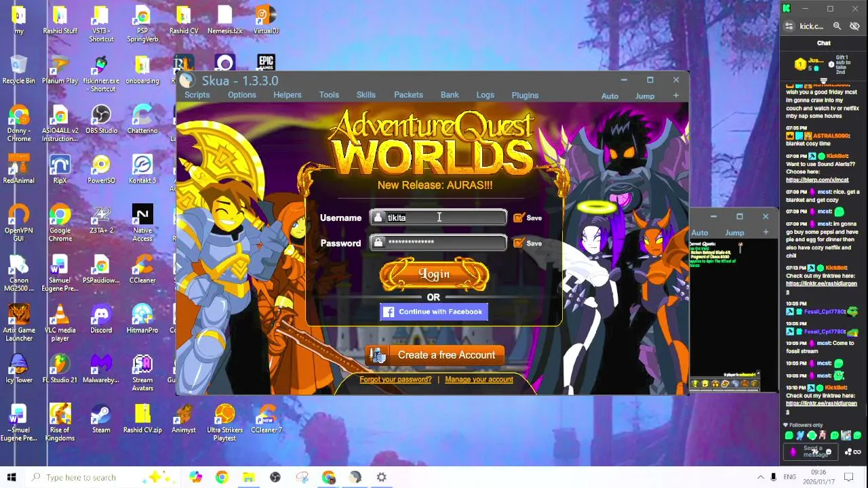The width and height of the screenshot is (868, 488).
Task: Expand the chat leaderboard arrow under gift bar
Action: 824,81
